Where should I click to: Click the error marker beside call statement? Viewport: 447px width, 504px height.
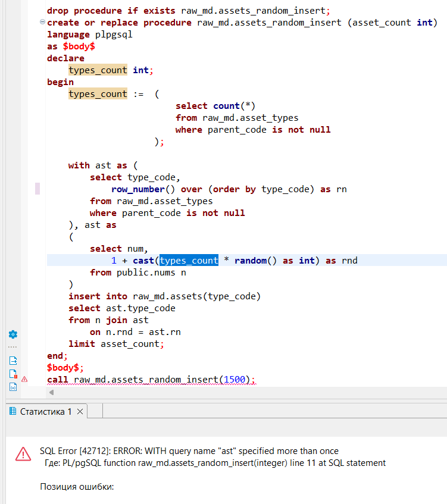click(x=24, y=379)
